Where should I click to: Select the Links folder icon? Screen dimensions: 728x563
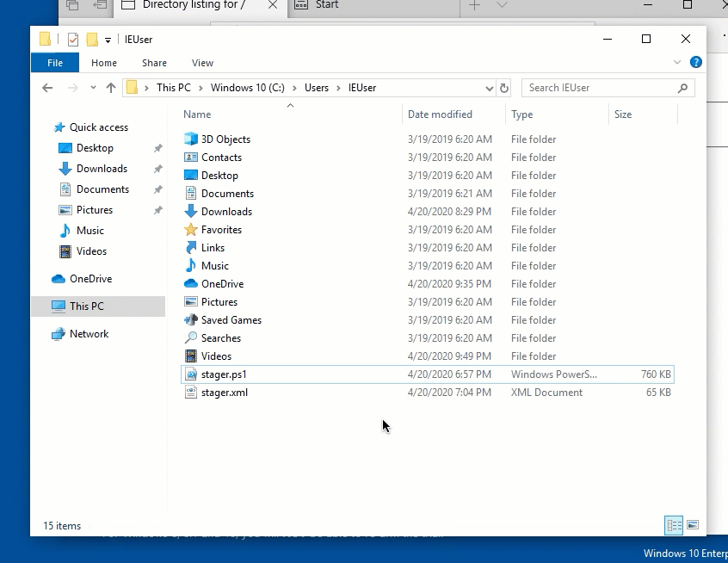191,248
